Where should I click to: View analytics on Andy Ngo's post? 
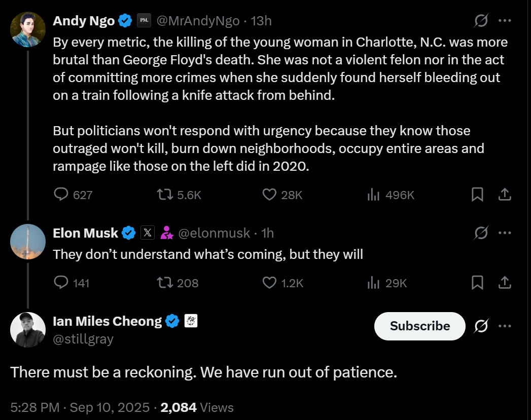[x=374, y=195]
